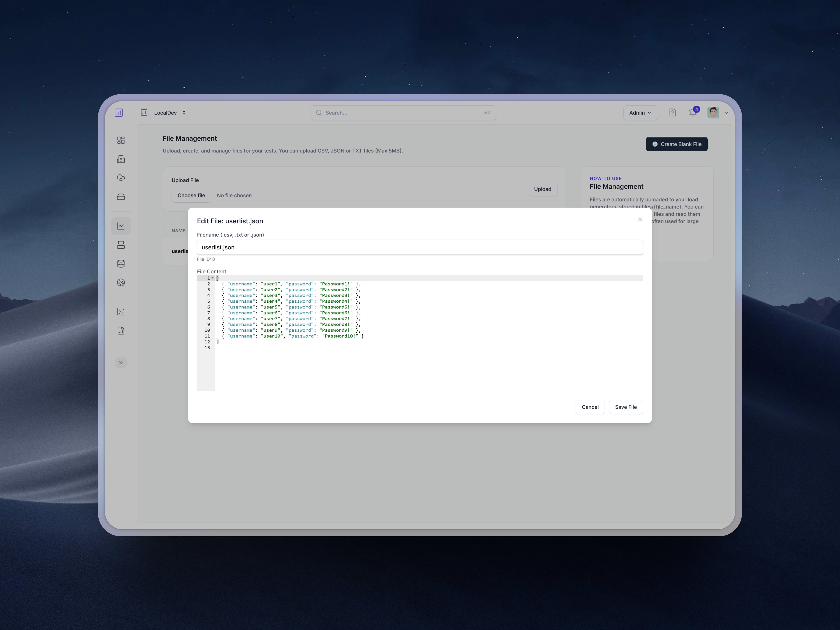Screen dimensions: 840x630
Task: Click the NAME column header behind the dialog
Action: point(178,231)
